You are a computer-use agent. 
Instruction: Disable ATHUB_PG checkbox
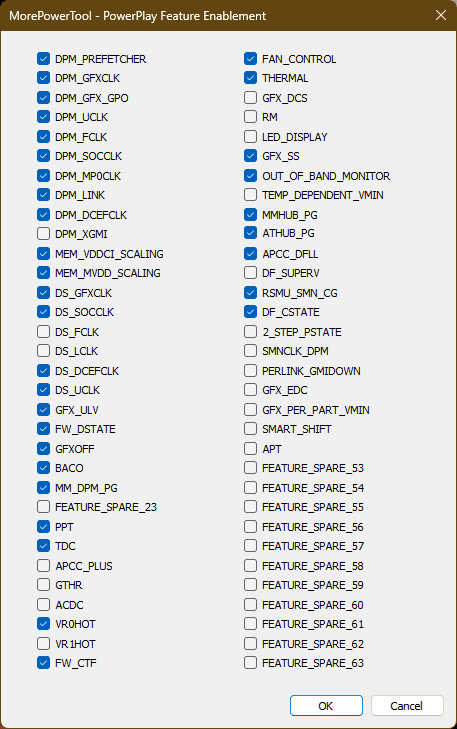pyautogui.click(x=250, y=233)
